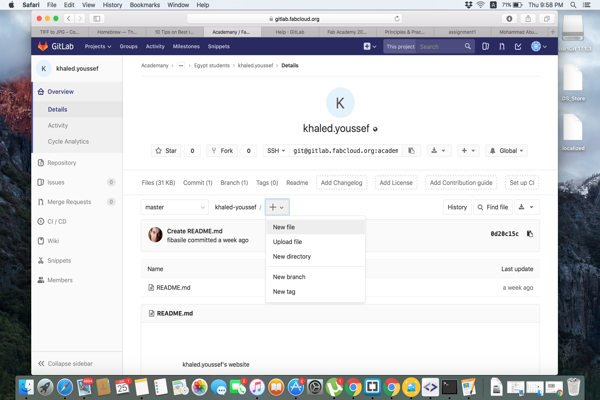Open the Projects dropdown in navbar
Viewport: 600px width, 400px height.
(98, 46)
